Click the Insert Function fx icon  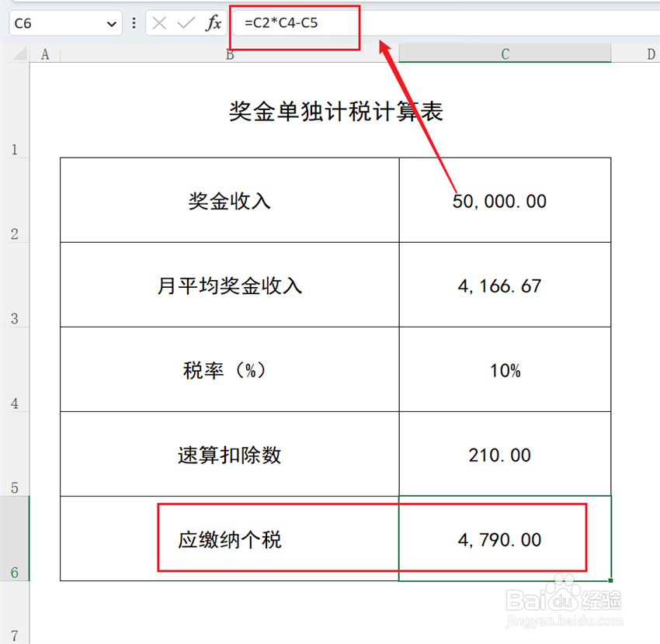214,23
